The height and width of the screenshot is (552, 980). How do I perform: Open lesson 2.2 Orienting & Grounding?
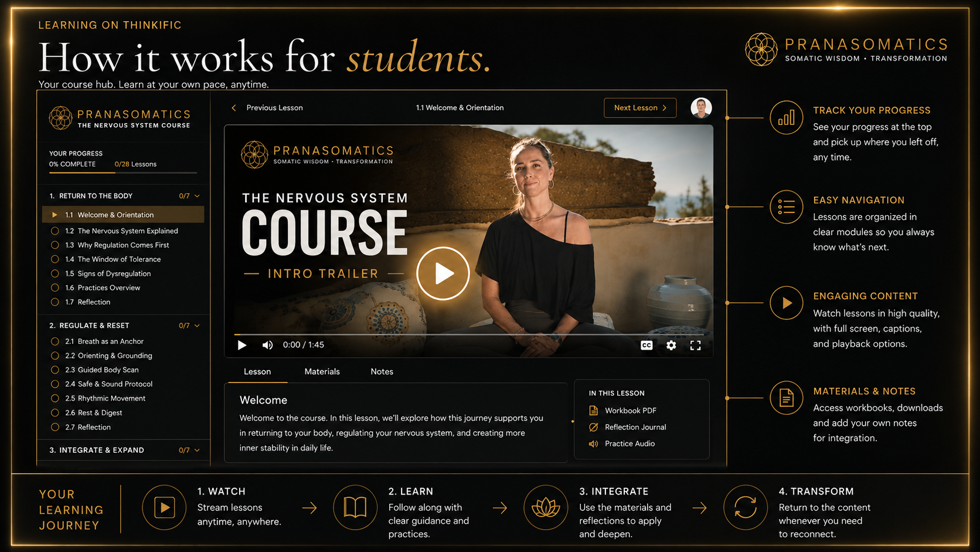[x=108, y=356]
